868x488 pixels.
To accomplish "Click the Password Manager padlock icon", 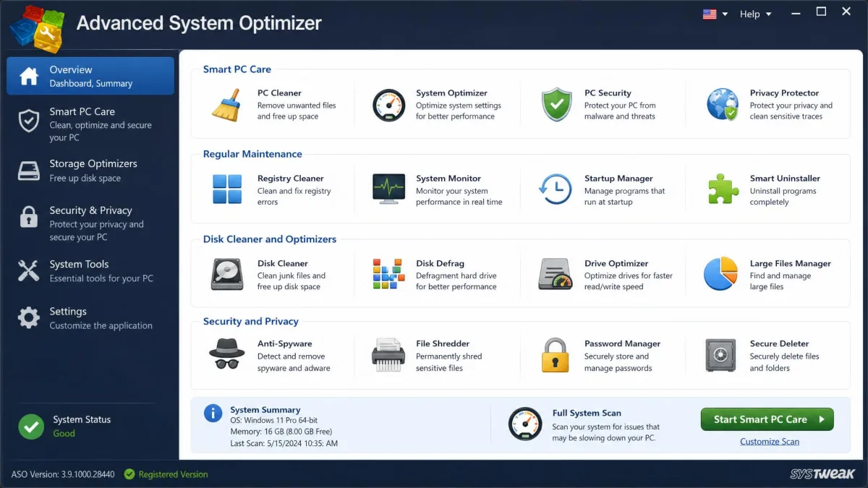I will (x=556, y=355).
